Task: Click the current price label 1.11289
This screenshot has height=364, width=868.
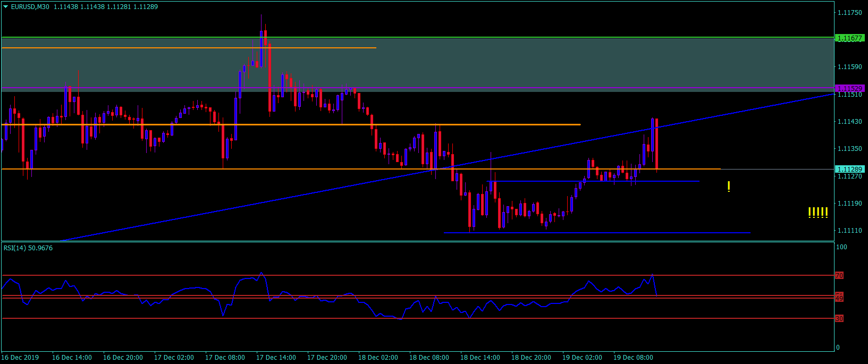Action: [850, 170]
